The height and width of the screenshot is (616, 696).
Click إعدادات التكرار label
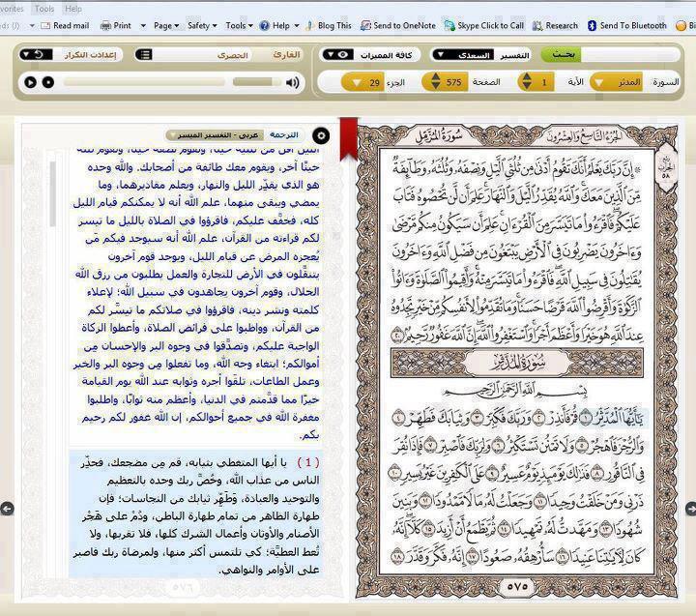tap(90, 54)
